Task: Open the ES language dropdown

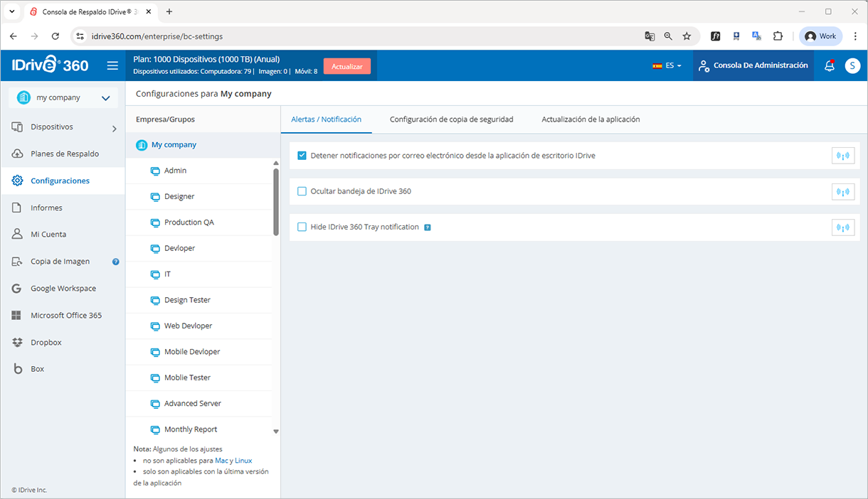Action: (x=667, y=66)
